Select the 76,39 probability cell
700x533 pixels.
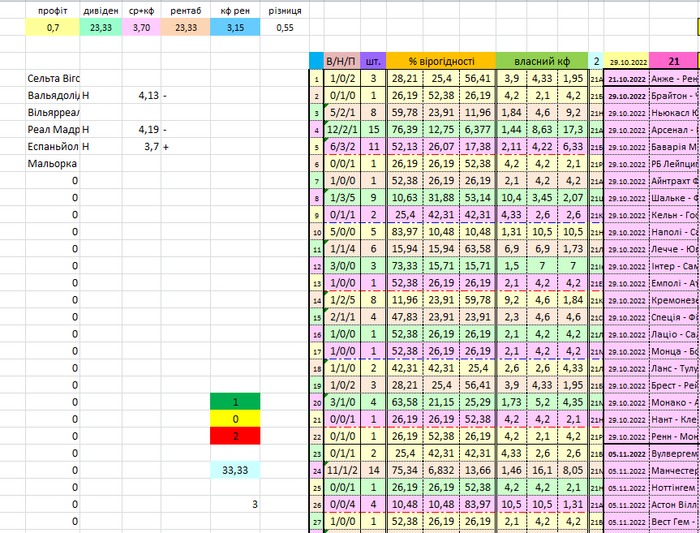click(404, 129)
